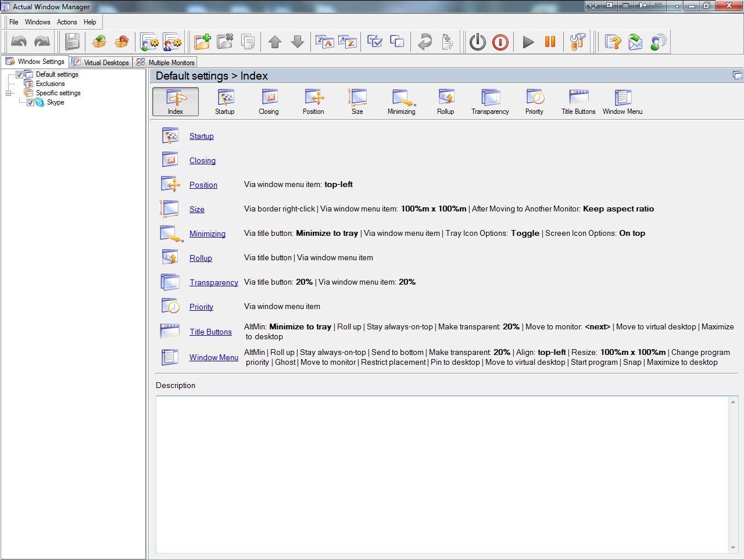744x560 pixels.
Task: Click inside the Description text box
Action: 442,473
